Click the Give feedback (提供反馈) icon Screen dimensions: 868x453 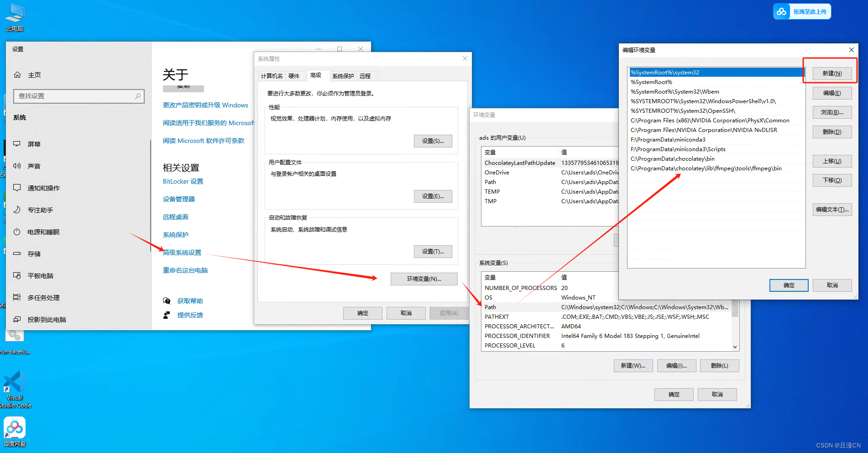167,315
